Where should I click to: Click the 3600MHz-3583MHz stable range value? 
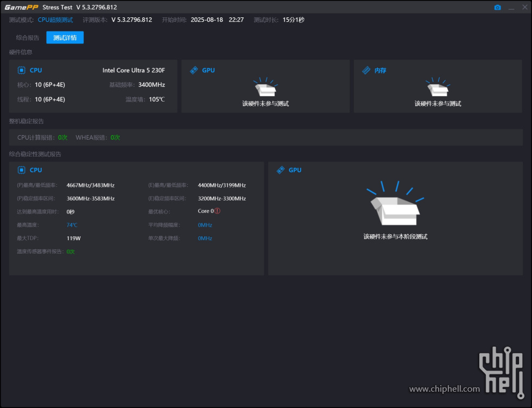point(91,199)
